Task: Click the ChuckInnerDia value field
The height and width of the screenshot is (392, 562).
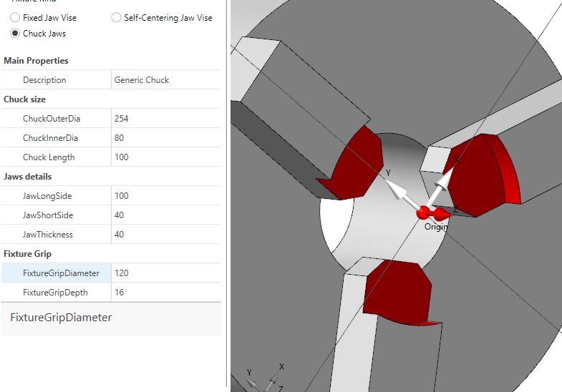Action: click(166, 138)
